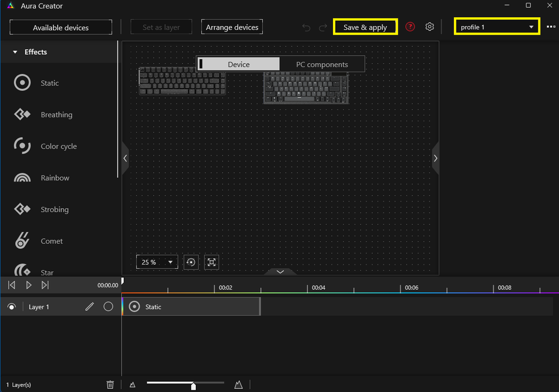Click the timeline playhead handle
The width and height of the screenshot is (559, 392).
(123, 281)
